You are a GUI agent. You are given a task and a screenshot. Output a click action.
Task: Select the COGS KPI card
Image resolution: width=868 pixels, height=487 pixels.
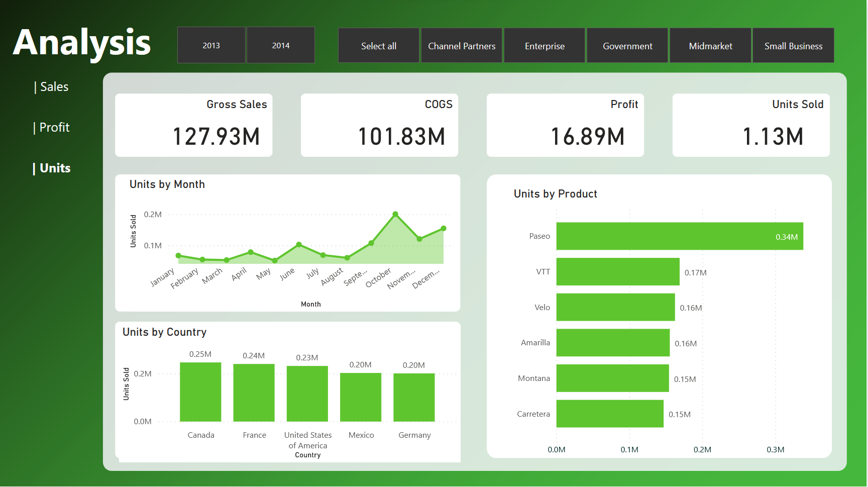(379, 125)
